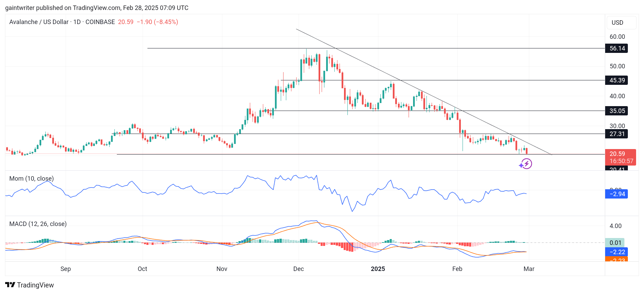Click the Oct label on time axis
This screenshot has width=644, height=294.
[x=142, y=269]
